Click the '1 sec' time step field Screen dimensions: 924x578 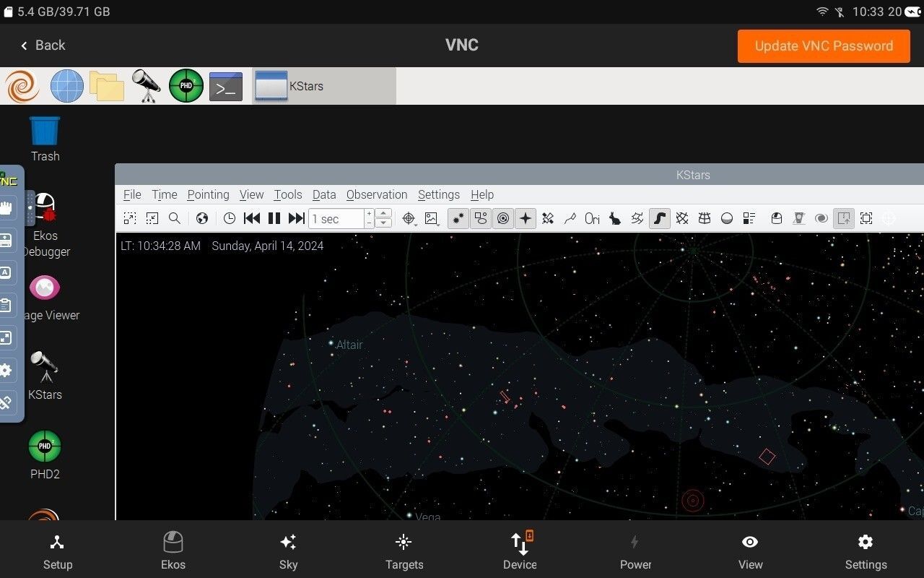(336, 219)
